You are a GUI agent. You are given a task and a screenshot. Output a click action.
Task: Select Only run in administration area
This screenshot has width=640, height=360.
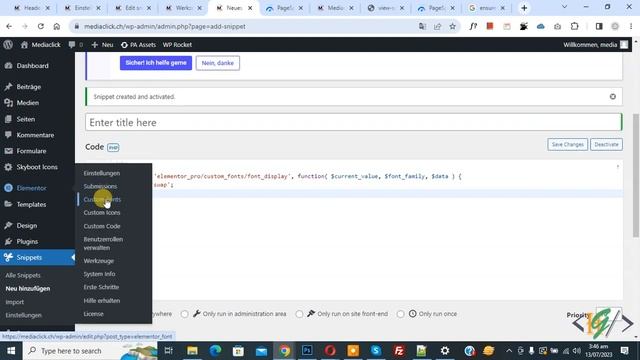[x=184, y=314]
